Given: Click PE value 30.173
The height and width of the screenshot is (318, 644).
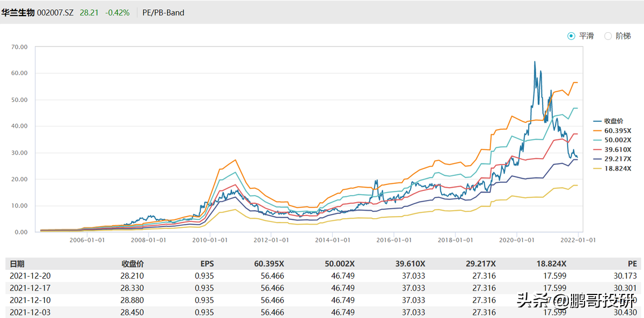Looking at the screenshot, I should pos(626,276).
